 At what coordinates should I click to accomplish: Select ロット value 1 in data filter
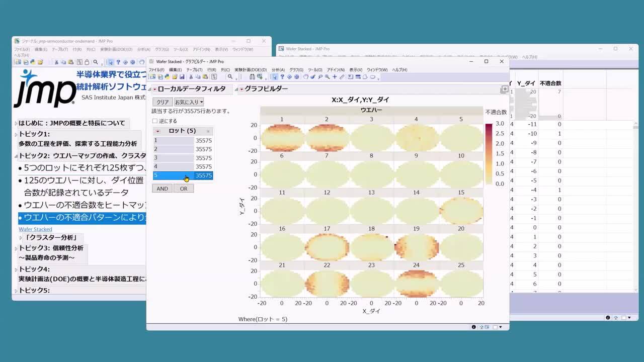coord(183,141)
